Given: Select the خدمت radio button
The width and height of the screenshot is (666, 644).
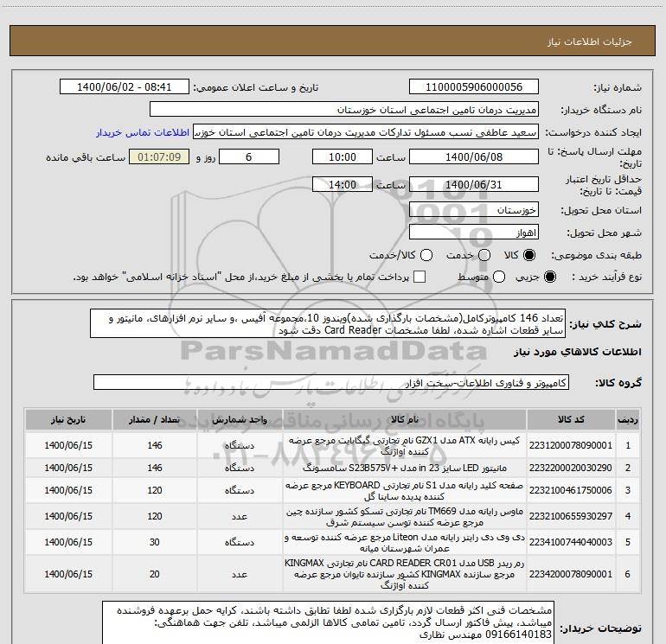Looking at the screenshot, I should pos(484,255).
